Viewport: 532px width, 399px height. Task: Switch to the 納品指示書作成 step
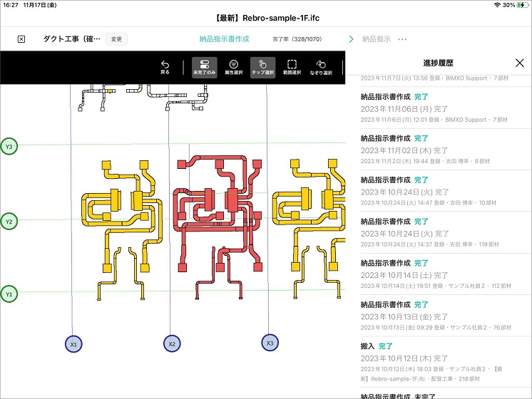coord(224,39)
